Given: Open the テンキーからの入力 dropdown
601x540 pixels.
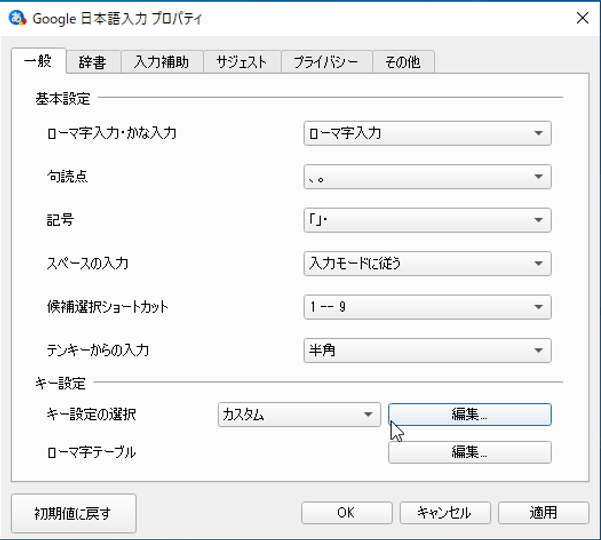Looking at the screenshot, I should (427, 351).
